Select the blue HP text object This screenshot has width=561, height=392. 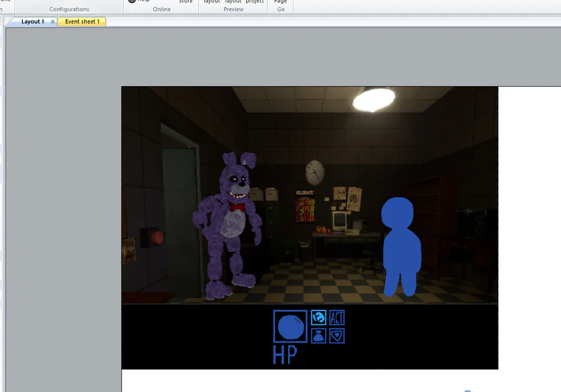[x=285, y=355]
